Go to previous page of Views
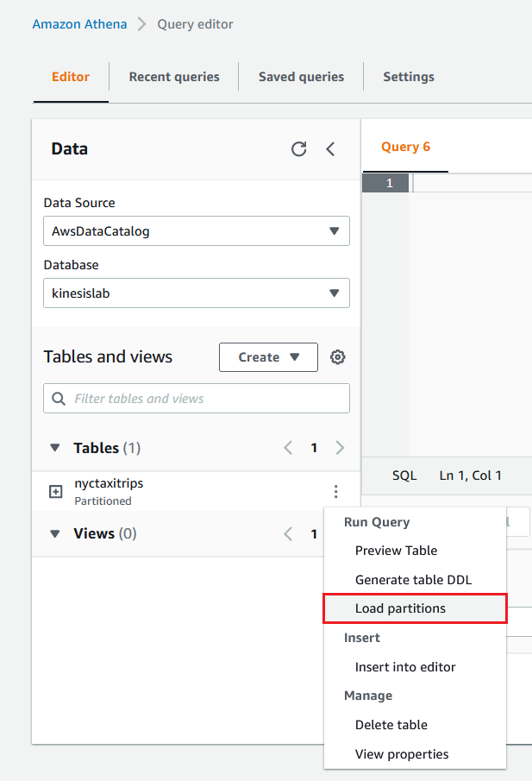532x781 pixels. tap(288, 534)
